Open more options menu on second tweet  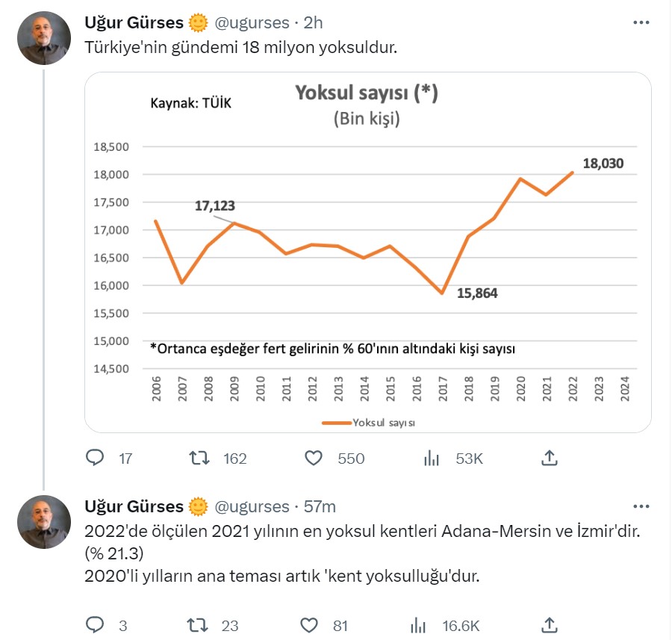641,506
